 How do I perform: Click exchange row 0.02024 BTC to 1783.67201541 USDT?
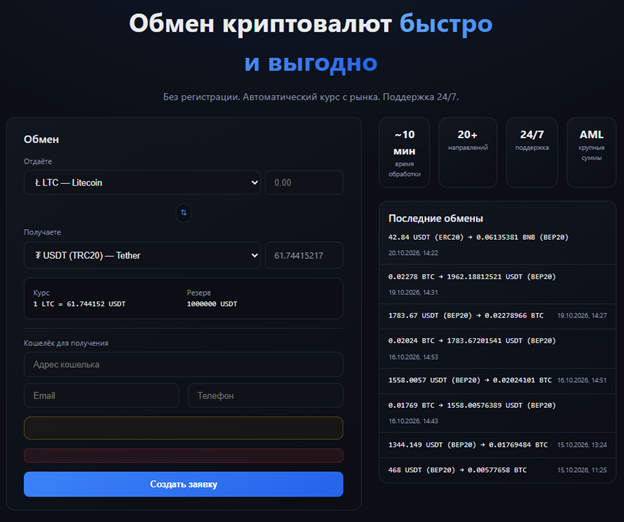pyautogui.click(x=497, y=349)
